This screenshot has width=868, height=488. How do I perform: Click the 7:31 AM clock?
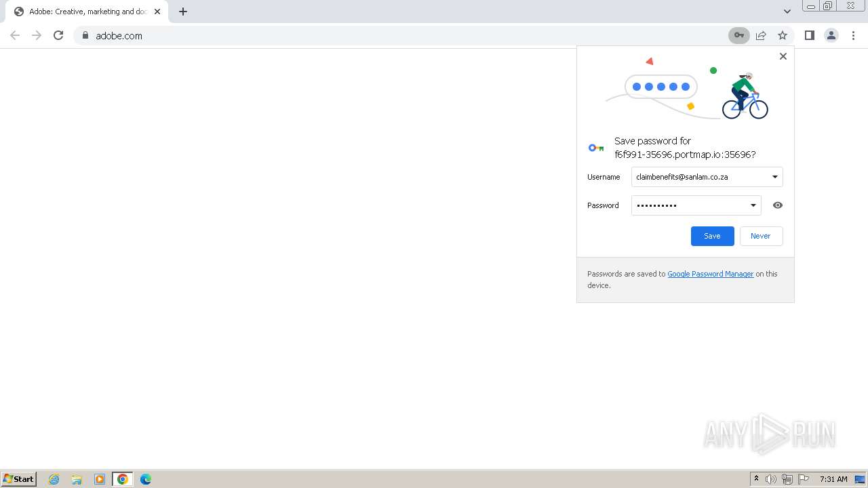[x=833, y=479]
